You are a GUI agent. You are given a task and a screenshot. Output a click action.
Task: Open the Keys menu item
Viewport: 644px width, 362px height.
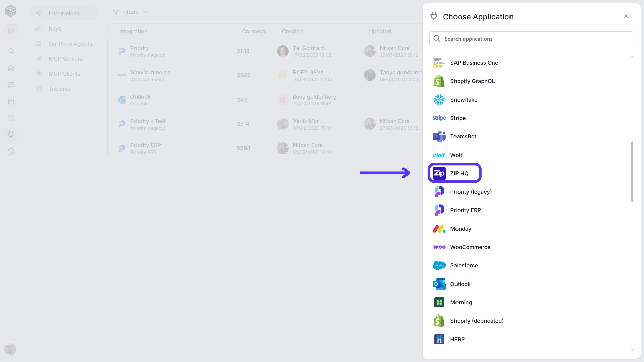coord(55,28)
